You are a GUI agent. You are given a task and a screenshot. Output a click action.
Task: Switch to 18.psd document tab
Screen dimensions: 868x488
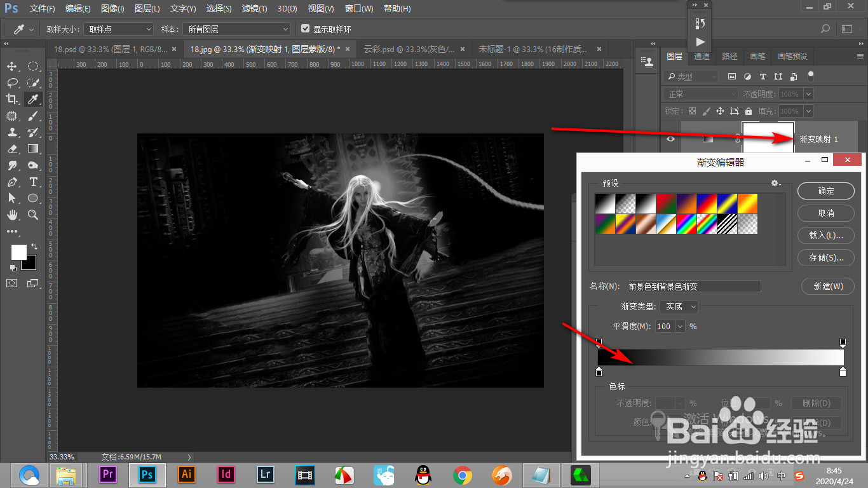111,49
